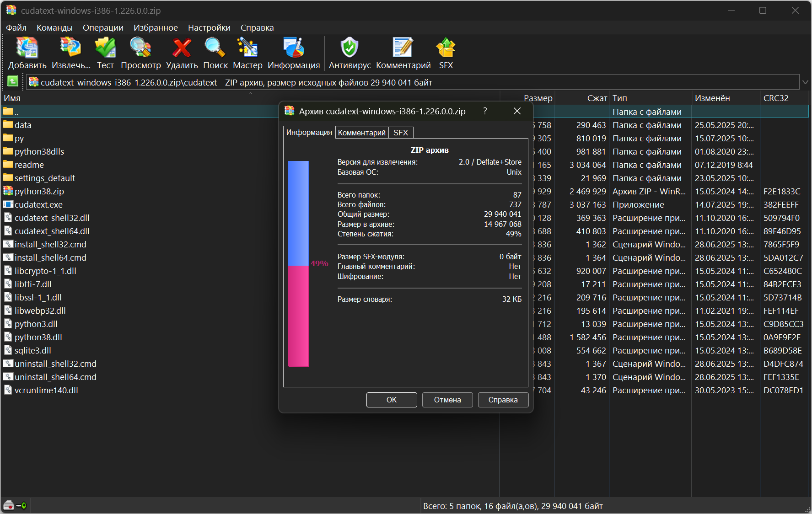Click the Справка button in dialog
Image resolution: width=812 pixels, height=514 pixels.
click(503, 400)
